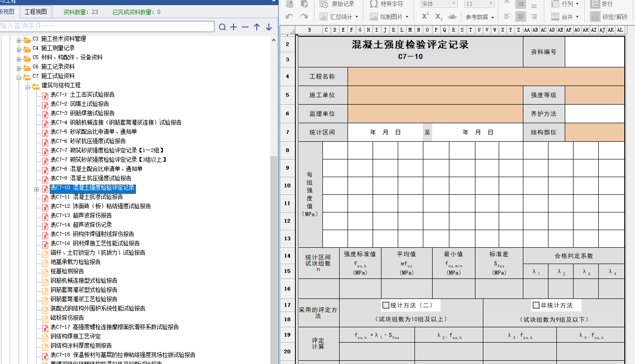Apply superscript formatting
635x364 pixels.
pyautogui.click(x=425, y=16)
